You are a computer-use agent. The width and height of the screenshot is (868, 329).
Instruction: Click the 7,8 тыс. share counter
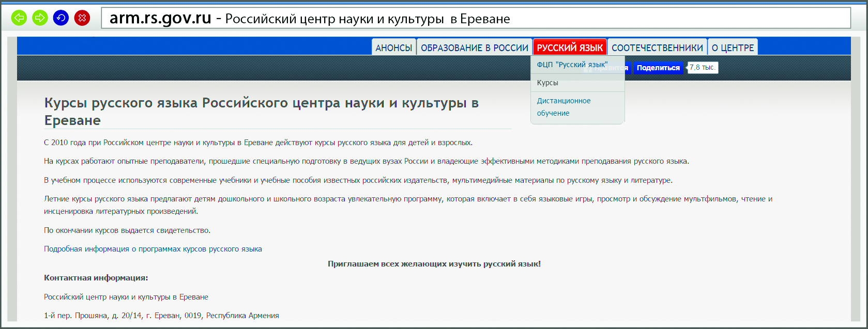coord(703,68)
